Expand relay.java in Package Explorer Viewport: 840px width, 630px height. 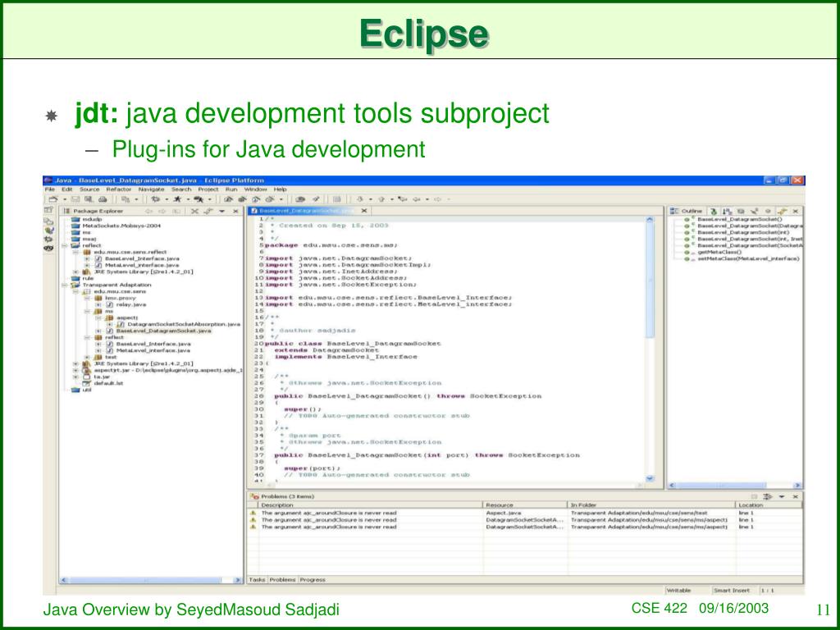point(98,305)
